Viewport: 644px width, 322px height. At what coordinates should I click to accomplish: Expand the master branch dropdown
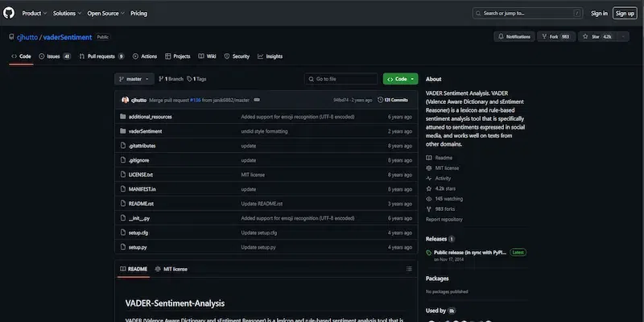[x=134, y=79]
